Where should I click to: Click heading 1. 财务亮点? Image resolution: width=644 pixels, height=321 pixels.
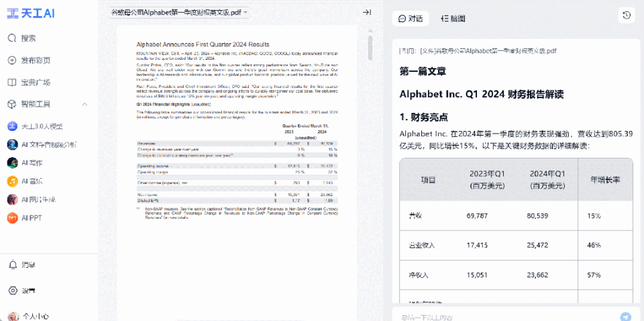pos(423,118)
